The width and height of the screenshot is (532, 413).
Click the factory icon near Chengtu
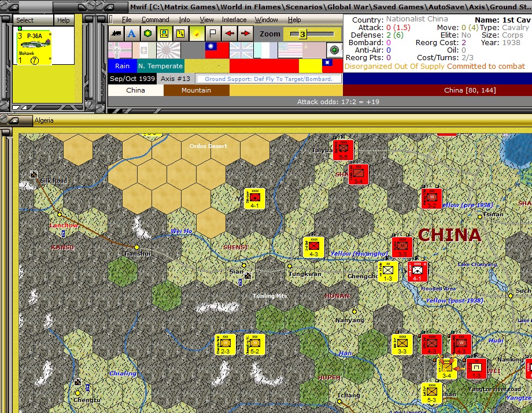(x=77, y=382)
